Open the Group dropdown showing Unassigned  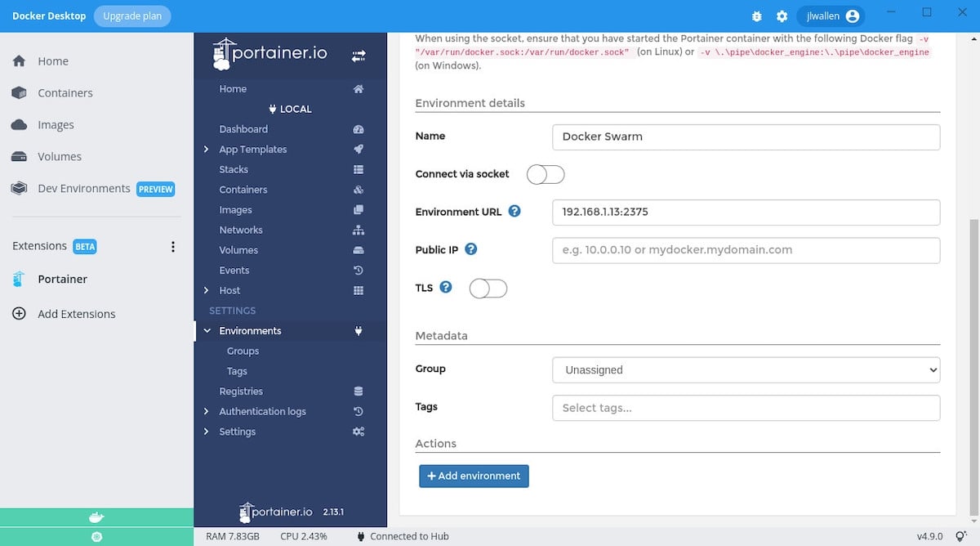tap(746, 369)
